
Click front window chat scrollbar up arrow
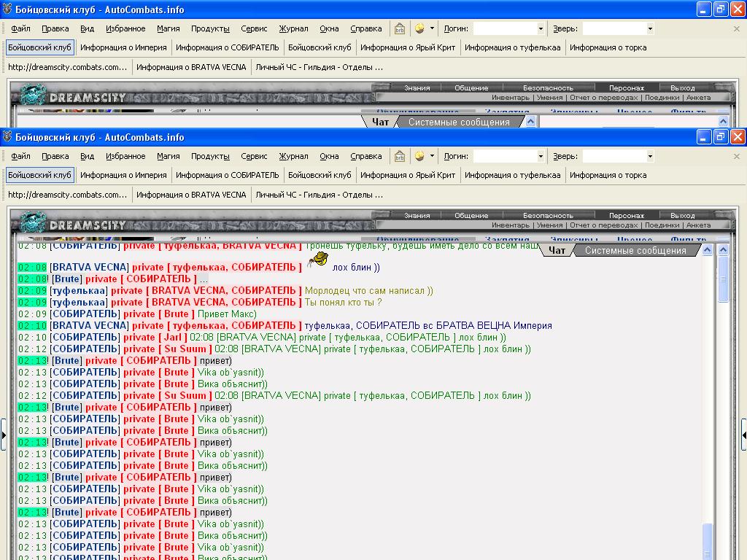coord(723,250)
